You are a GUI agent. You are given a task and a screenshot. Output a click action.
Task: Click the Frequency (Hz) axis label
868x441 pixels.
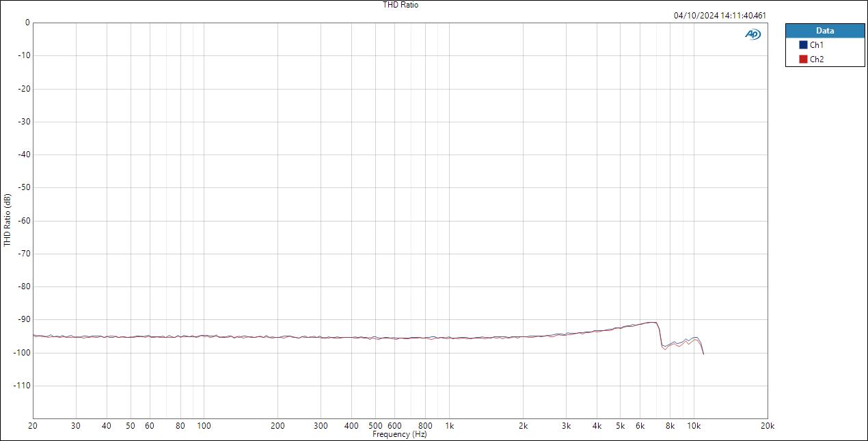pos(400,433)
